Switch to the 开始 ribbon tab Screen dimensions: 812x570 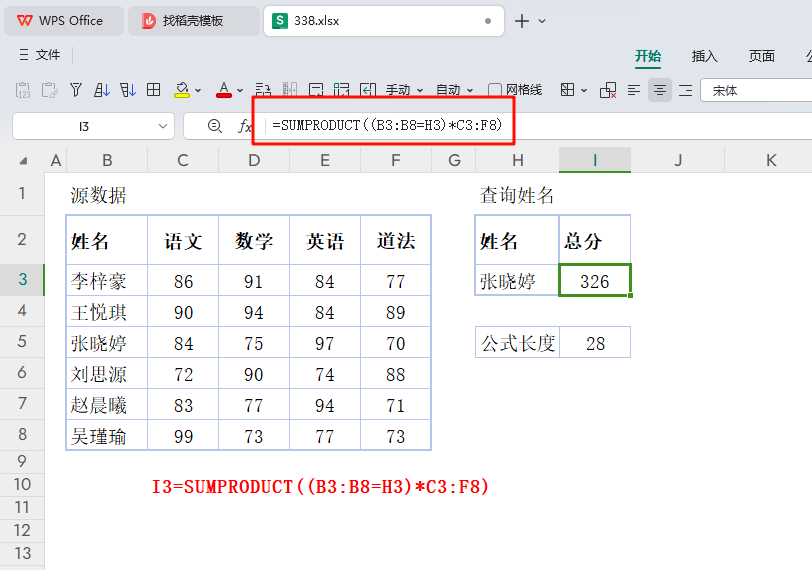click(x=648, y=56)
